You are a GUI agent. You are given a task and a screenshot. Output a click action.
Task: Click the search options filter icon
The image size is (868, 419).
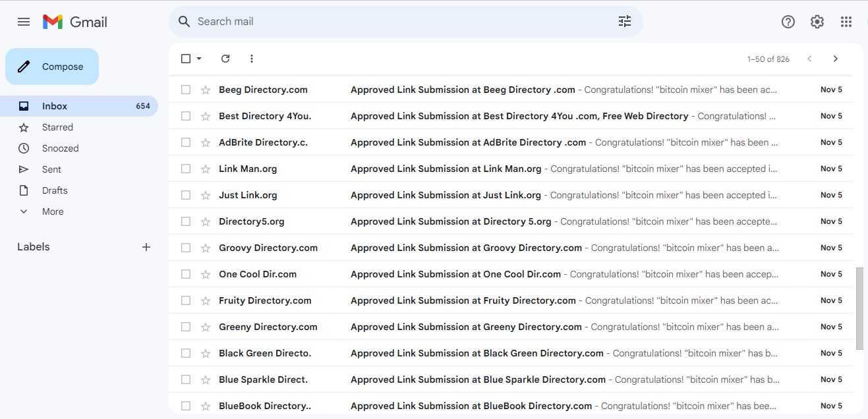click(x=625, y=22)
